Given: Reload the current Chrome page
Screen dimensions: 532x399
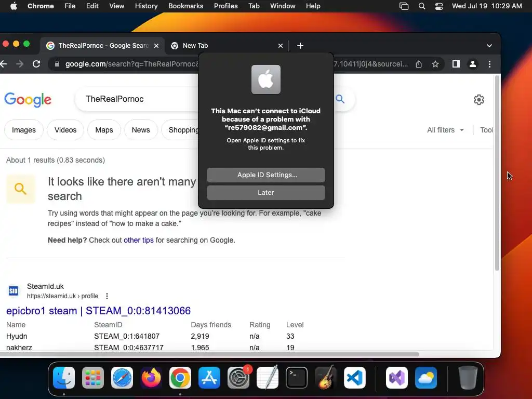Looking at the screenshot, I should coord(36,64).
